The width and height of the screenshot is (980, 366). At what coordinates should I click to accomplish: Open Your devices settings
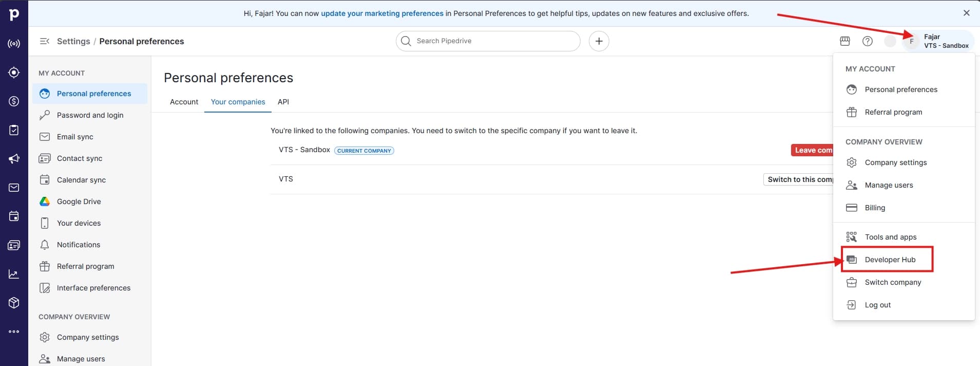tap(90, 223)
